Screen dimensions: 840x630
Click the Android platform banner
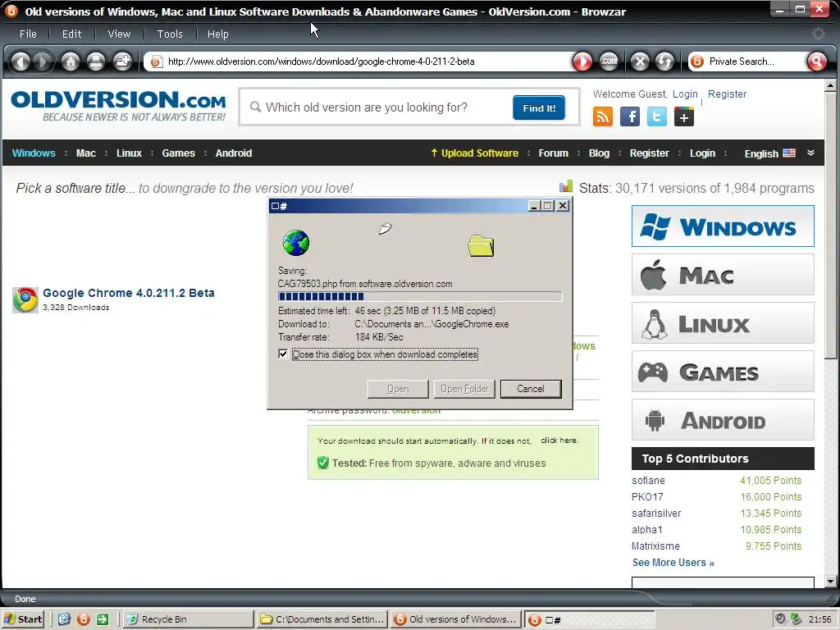coord(723,420)
